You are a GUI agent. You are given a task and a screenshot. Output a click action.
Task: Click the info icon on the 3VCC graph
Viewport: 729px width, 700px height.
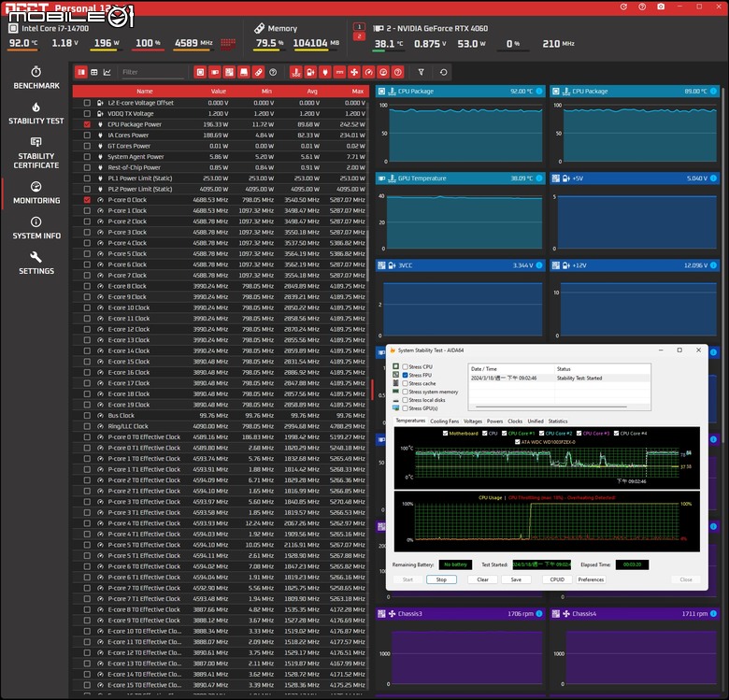coord(539,265)
